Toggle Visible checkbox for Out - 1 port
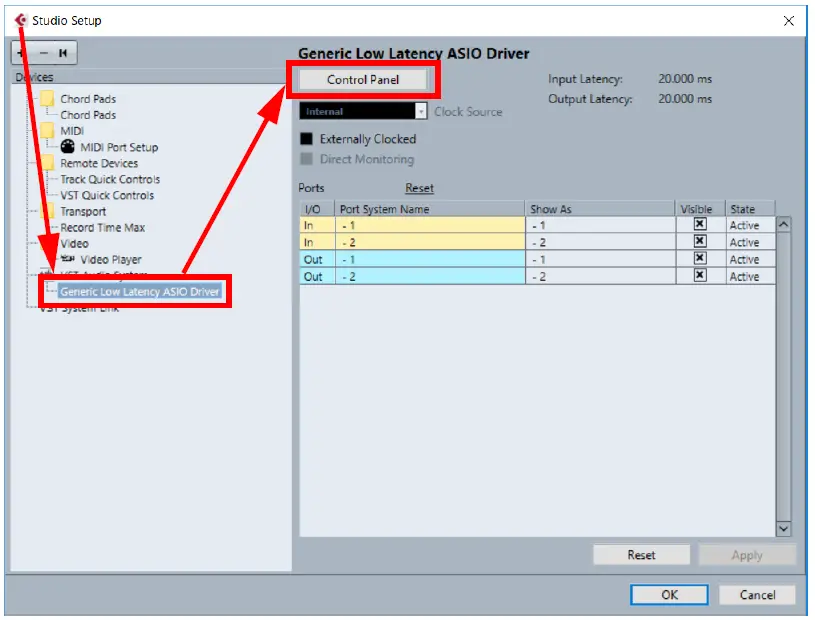The image size is (815, 620). click(700, 258)
